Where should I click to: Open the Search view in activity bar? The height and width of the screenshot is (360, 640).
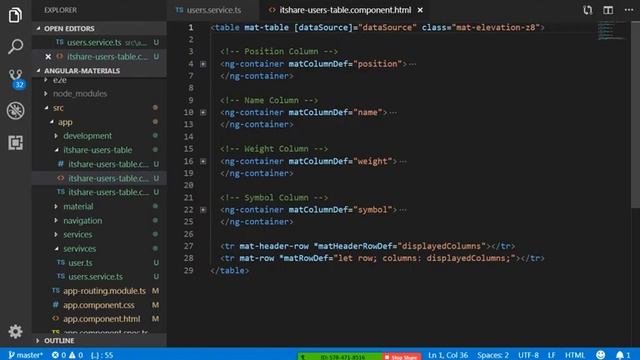pos(15,47)
